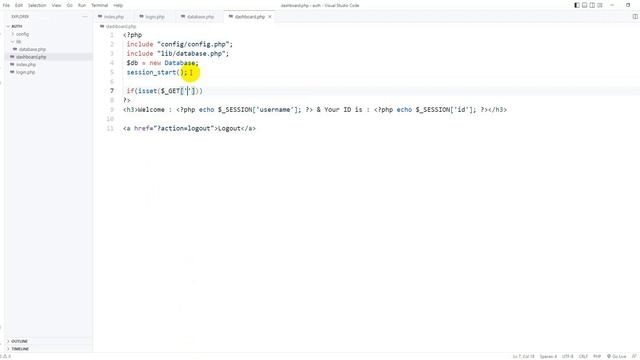The width and height of the screenshot is (640, 360).
Task: Open the Go menu
Action: (x=69, y=5)
